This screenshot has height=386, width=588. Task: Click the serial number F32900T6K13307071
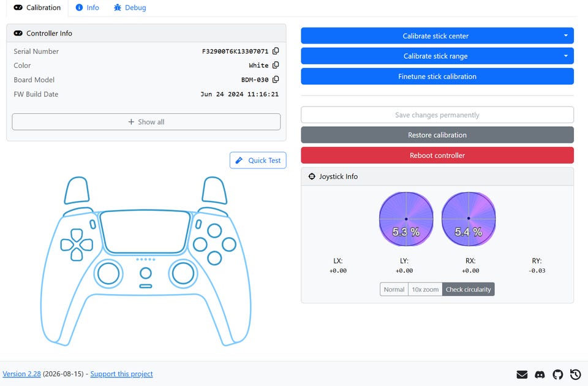235,51
